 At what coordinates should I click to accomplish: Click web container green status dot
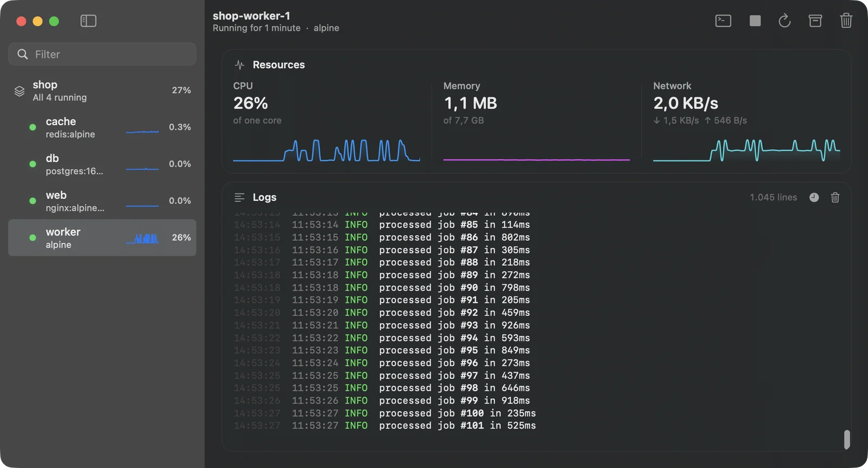click(33, 201)
